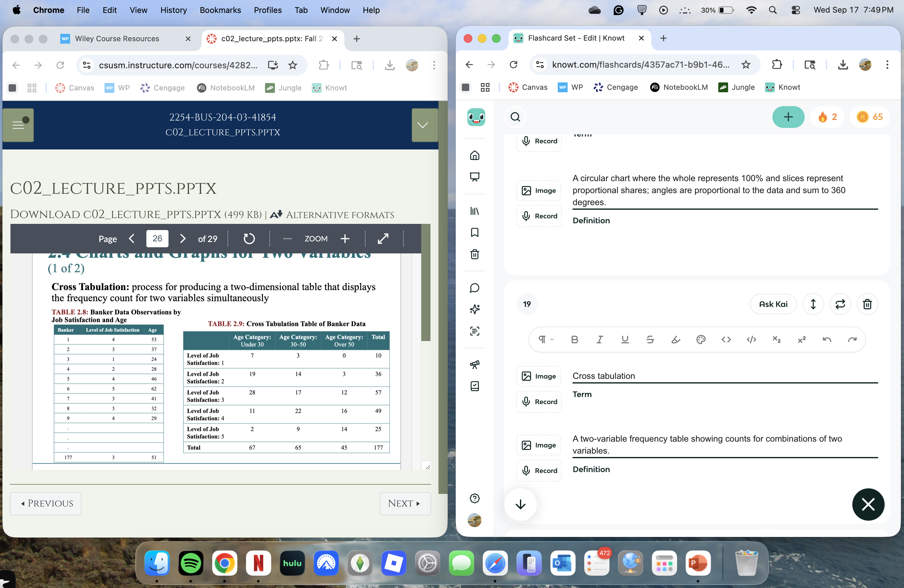Switch to Wiley Course Resources tab
The width and height of the screenshot is (904, 588).
click(x=117, y=38)
